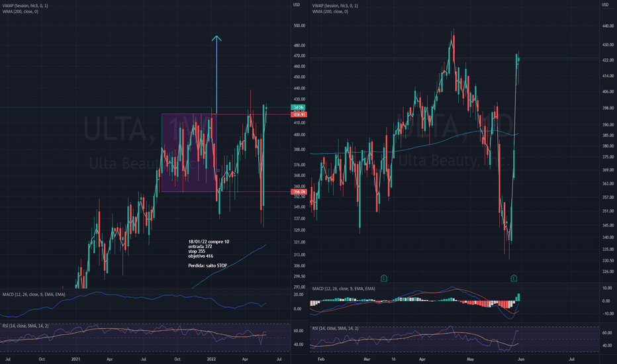Select VWAP indicator legend on daily chart
617x364 pixels.
click(335, 6)
